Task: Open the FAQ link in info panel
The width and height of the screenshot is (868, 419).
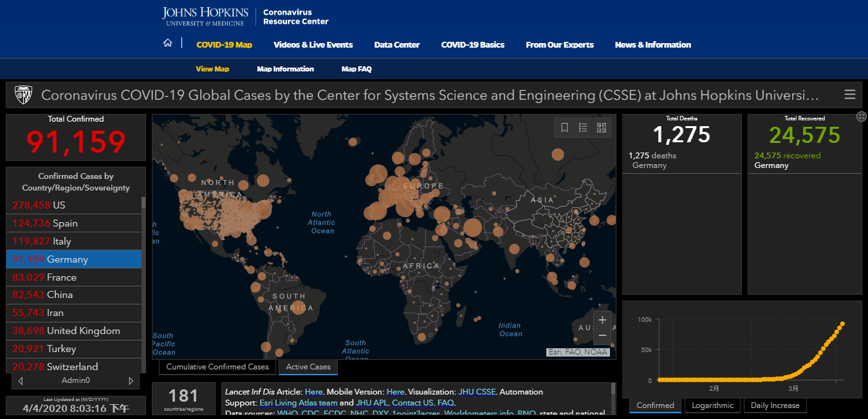Action: 445,402
